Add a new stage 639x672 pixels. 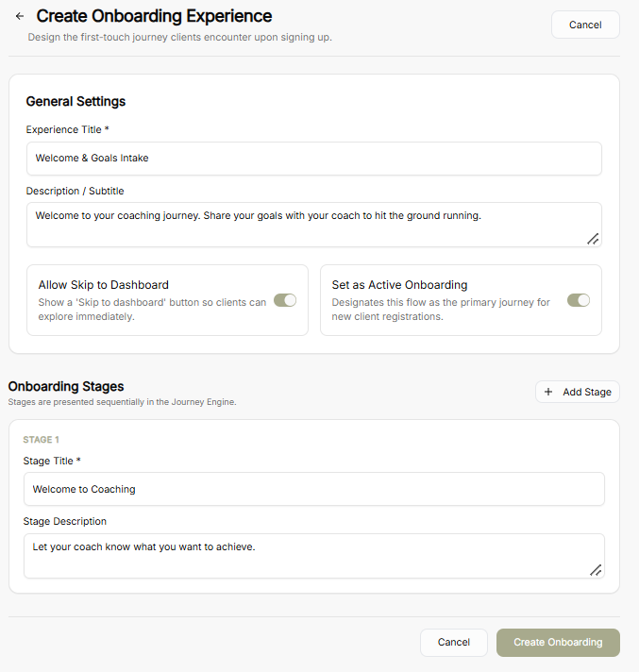(578, 392)
